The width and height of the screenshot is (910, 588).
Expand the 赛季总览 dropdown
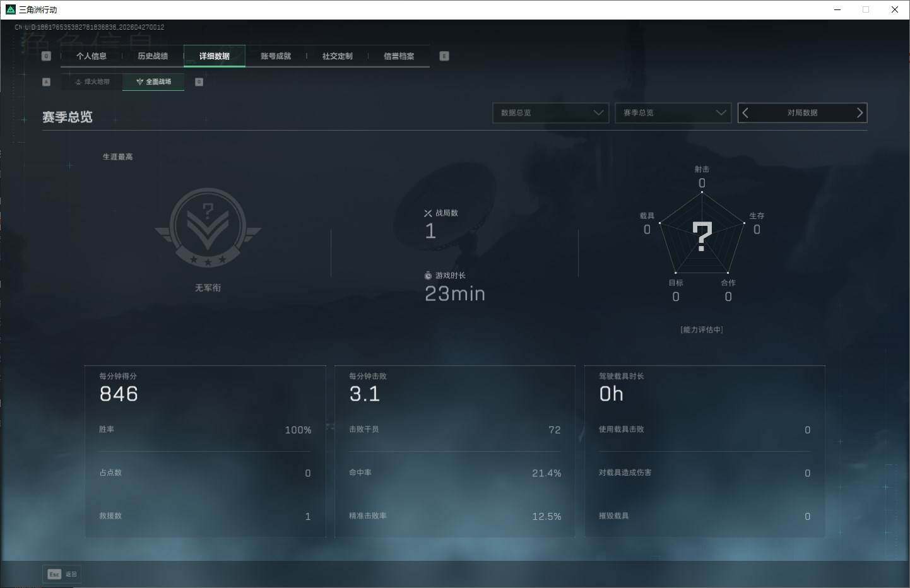click(673, 113)
